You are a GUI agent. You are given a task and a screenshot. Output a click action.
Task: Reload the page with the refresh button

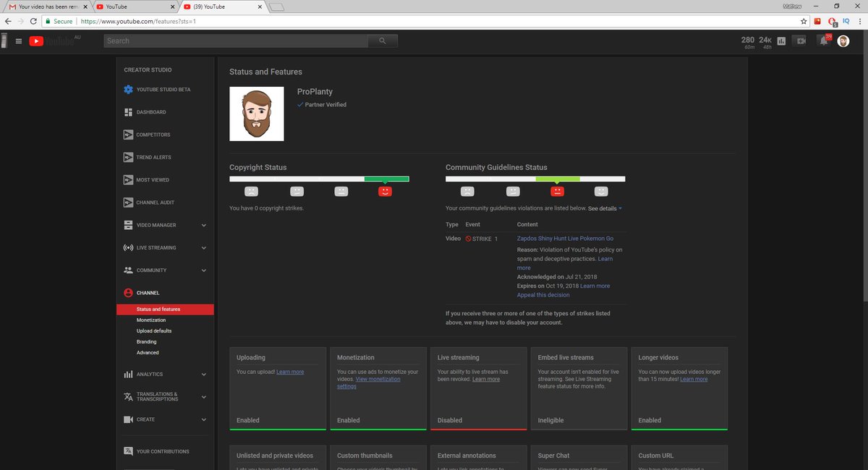pyautogui.click(x=33, y=22)
